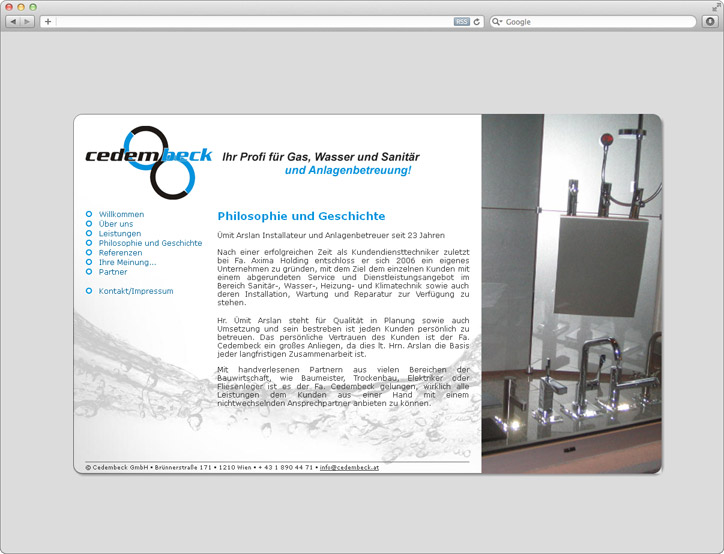Click footer text © Cedembeck GmbH
Viewport: 724px width, 554px height.
tap(117, 467)
